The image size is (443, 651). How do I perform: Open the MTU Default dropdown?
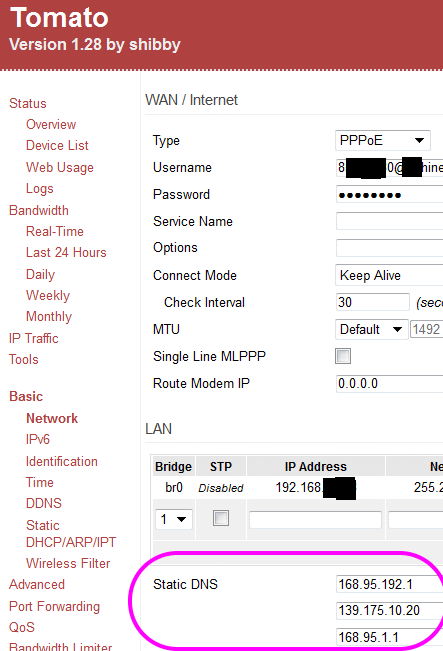click(x=371, y=329)
